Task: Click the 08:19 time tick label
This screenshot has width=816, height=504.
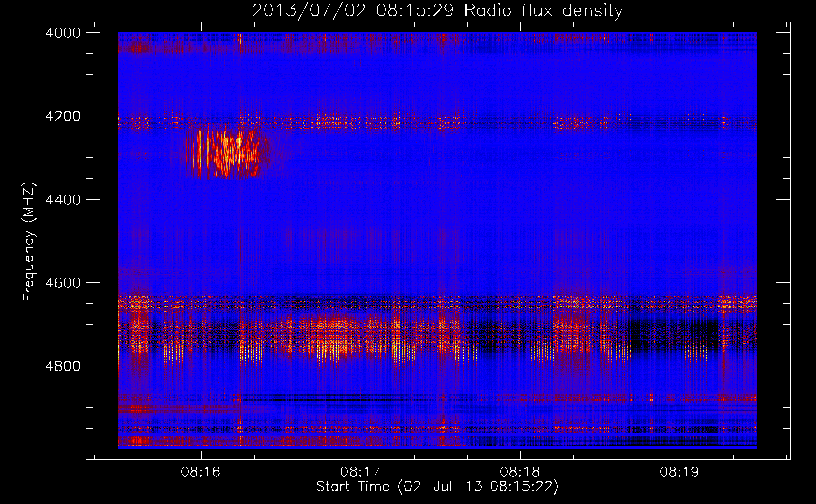Action: (679, 472)
